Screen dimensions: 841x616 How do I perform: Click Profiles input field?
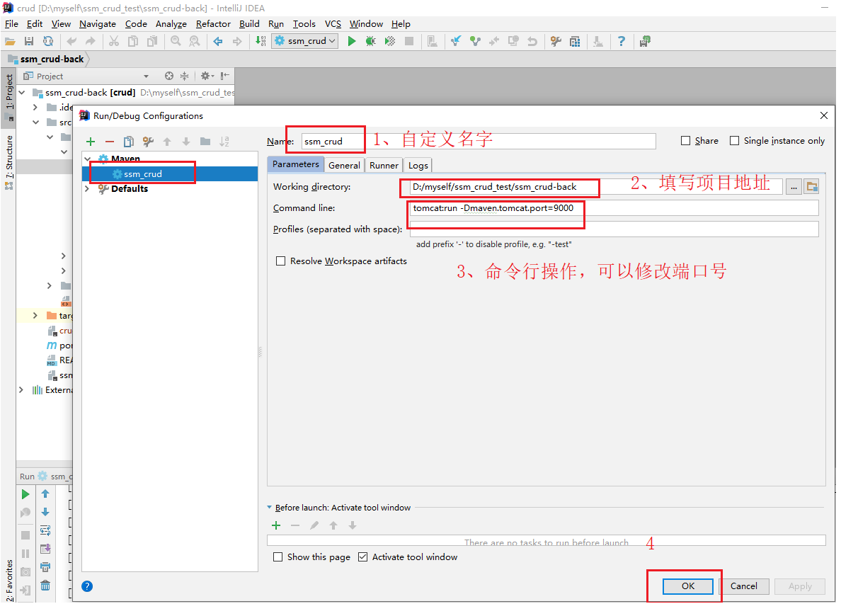click(x=614, y=229)
